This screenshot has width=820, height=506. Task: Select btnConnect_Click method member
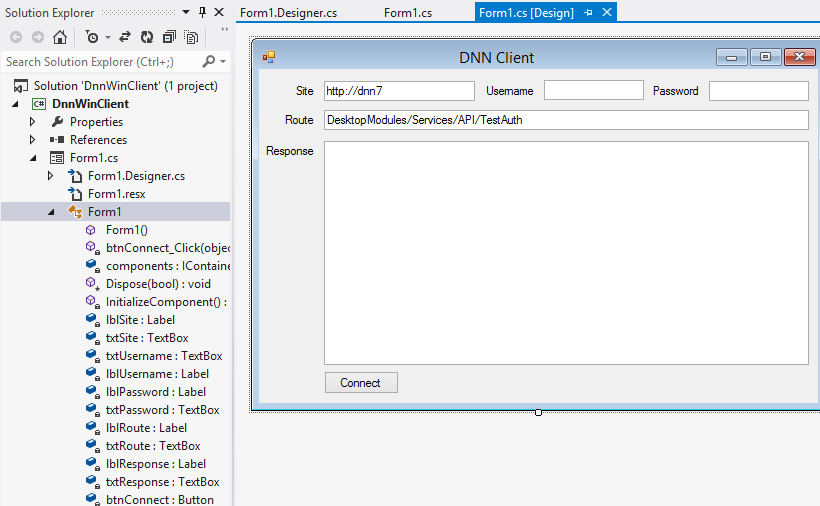click(168, 248)
